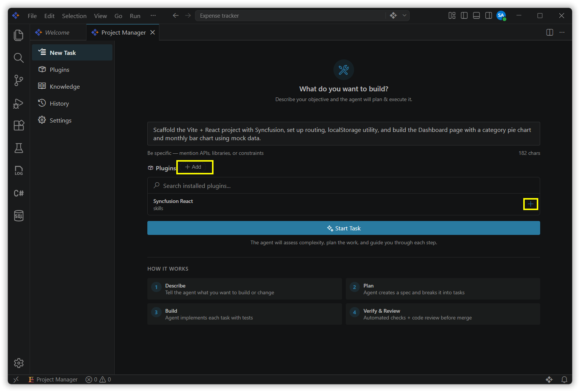Go back with the left arrow
This screenshot has height=392, width=580.
[x=176, y=15]
